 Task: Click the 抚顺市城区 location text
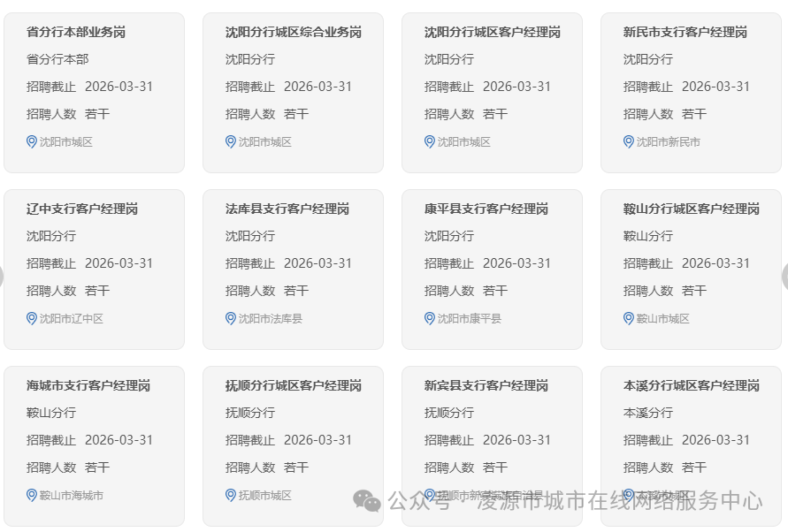265,496
